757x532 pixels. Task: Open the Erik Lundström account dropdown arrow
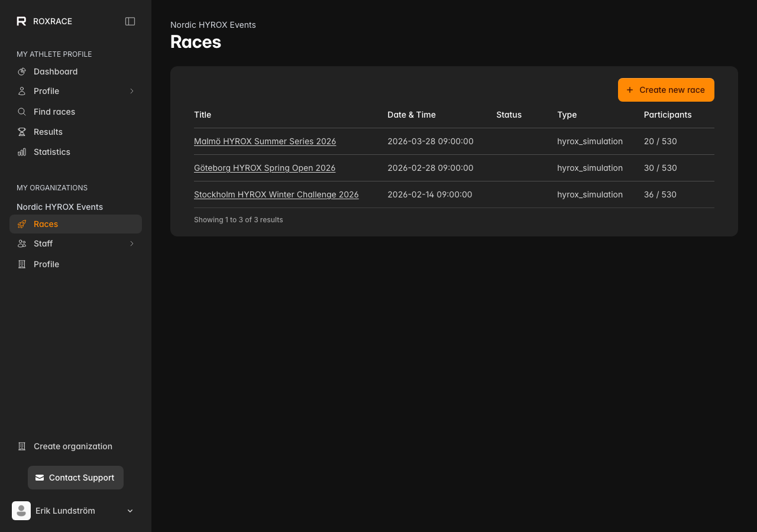click(130, 511)
